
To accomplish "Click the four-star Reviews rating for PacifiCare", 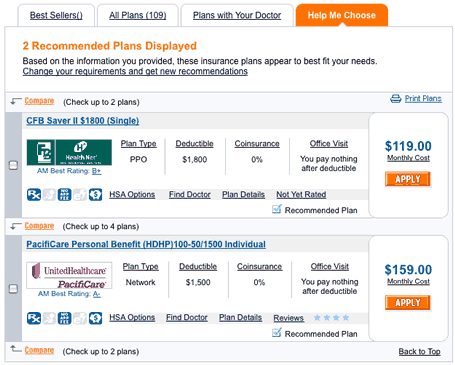I will pyautogui.click(x=331, y=318).
